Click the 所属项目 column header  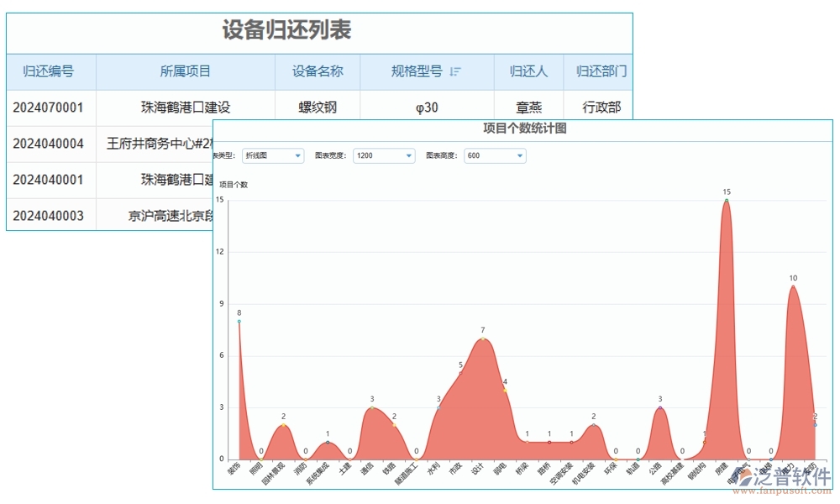[186, 71]
